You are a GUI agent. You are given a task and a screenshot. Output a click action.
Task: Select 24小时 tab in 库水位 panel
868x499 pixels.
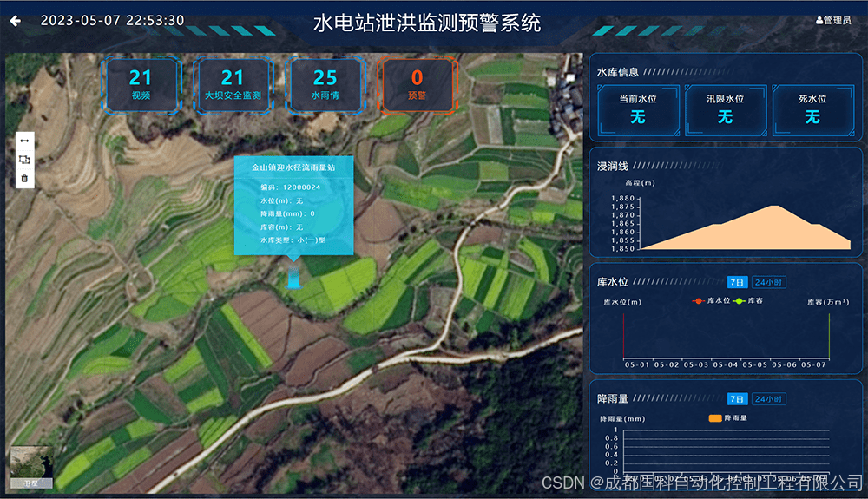(x=768, y=282)
